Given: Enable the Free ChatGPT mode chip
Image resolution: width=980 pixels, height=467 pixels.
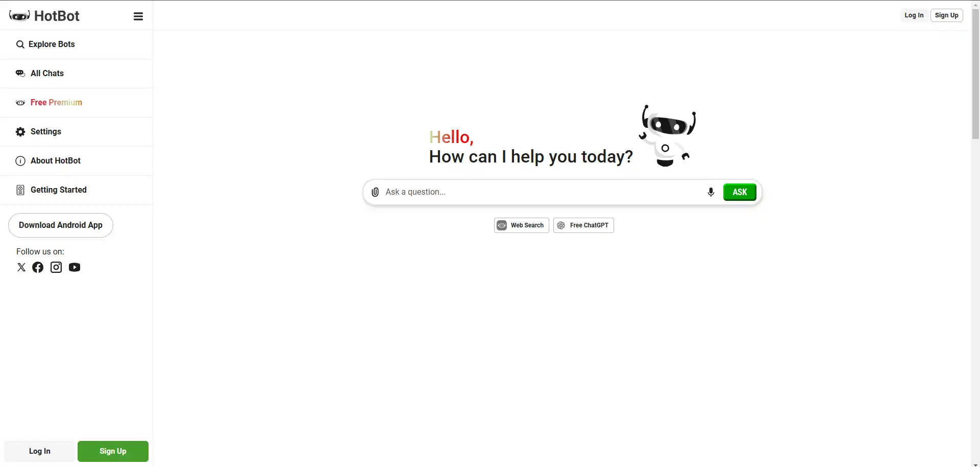Looking at the screenshot, I should pos(583,225).
